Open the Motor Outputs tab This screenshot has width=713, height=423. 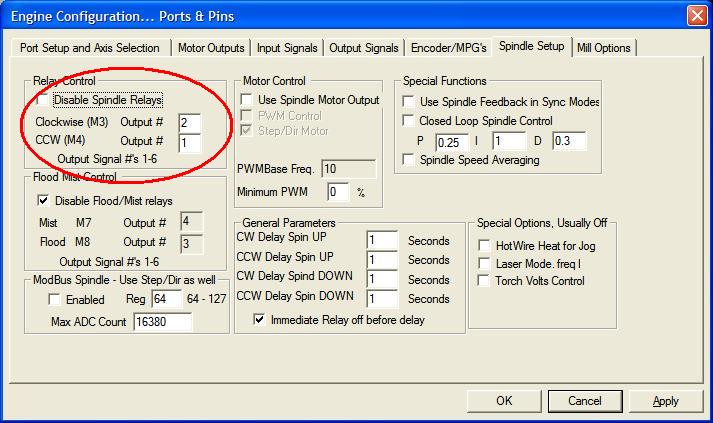click(x=211, y=48)
